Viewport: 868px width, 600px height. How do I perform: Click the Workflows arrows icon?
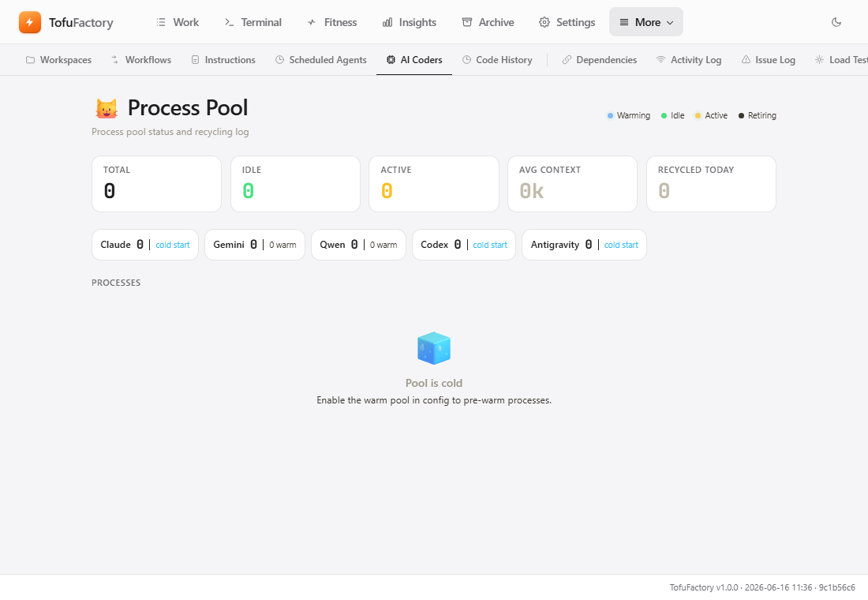(x=115, y=59)
